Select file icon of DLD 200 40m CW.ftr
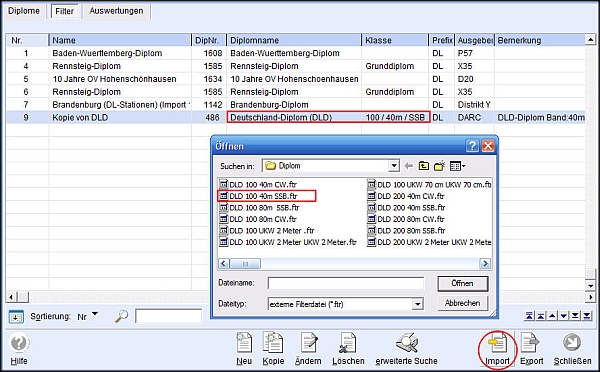This screenshot has height=372, width=600. (x=371, y=196)
